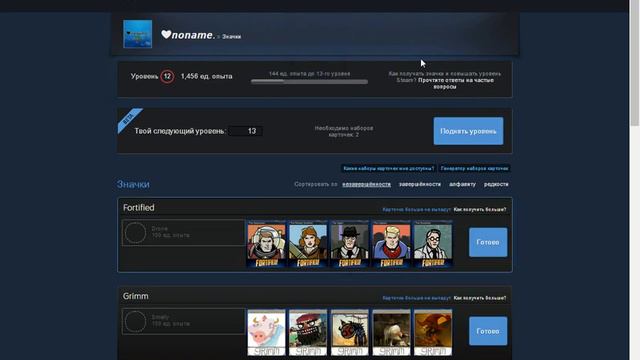Image resolution: width=640 pixels, height=360 pixels.
Task: Click the Fortified empty badge circle
Action: point(135,233)
